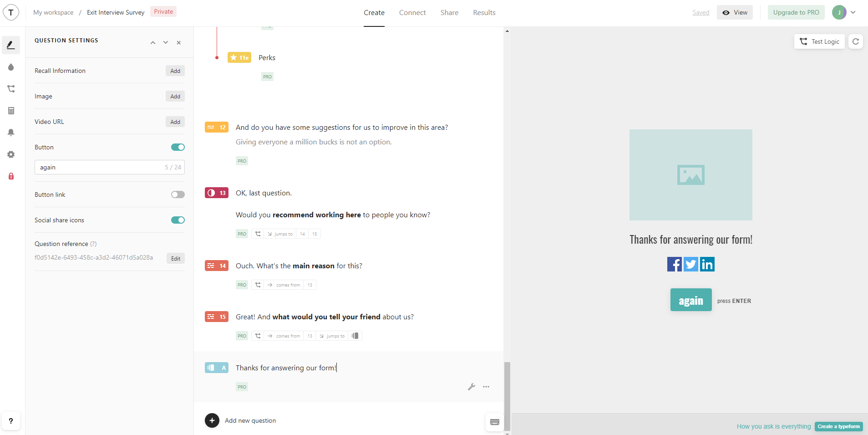
Task: Click the Upgrade to PRO button
Action: pyautogui.click(x=796, y=12)
